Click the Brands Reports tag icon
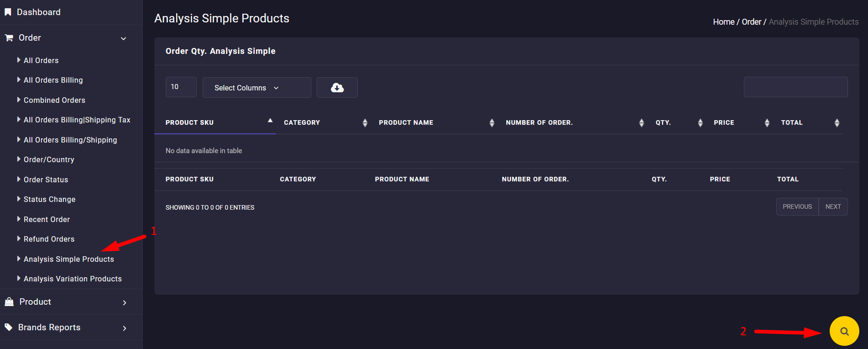868x349 pixels. point(9,327)
